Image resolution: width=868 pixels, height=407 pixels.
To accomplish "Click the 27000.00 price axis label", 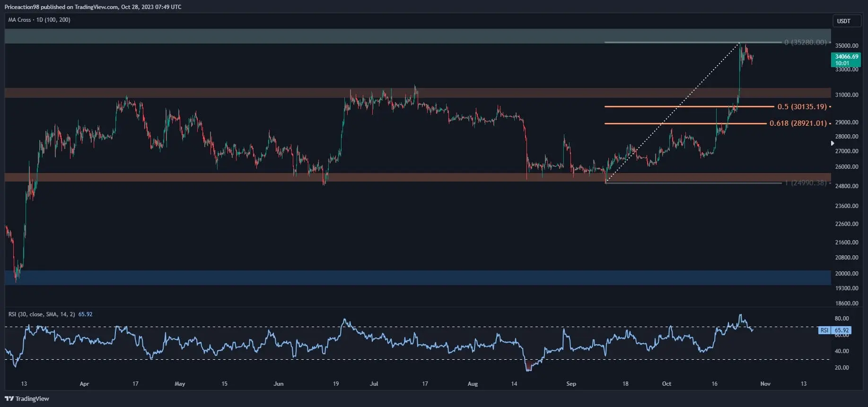I will pos(847,151).
